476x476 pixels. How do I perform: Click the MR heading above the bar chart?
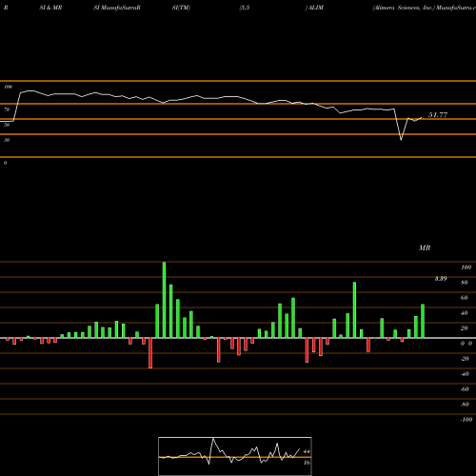(x=425, y=248)
